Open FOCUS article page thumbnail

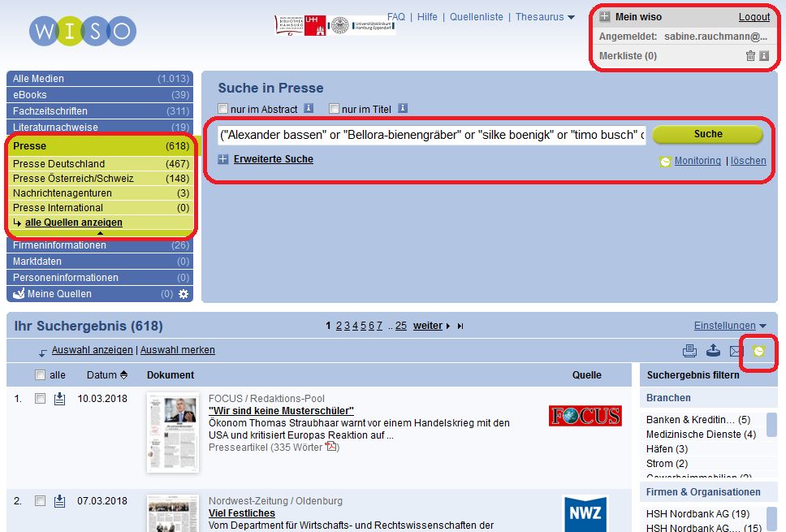click(173, 433)
